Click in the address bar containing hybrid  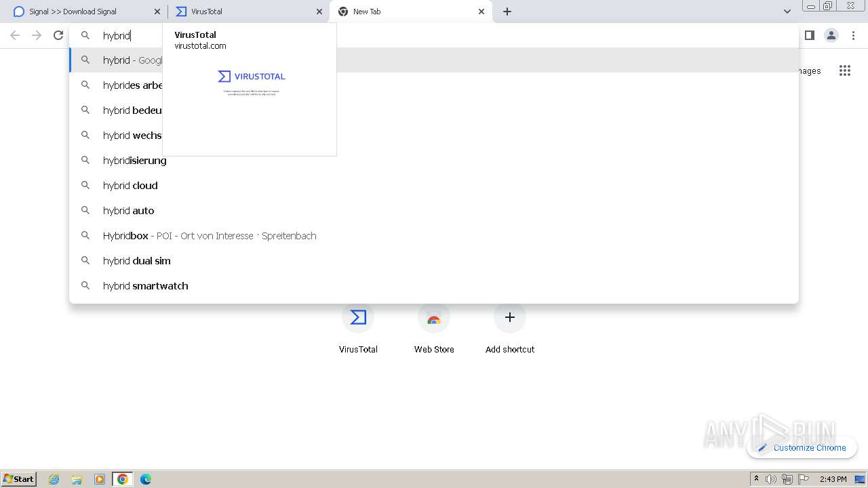click(x=434, y=35)
